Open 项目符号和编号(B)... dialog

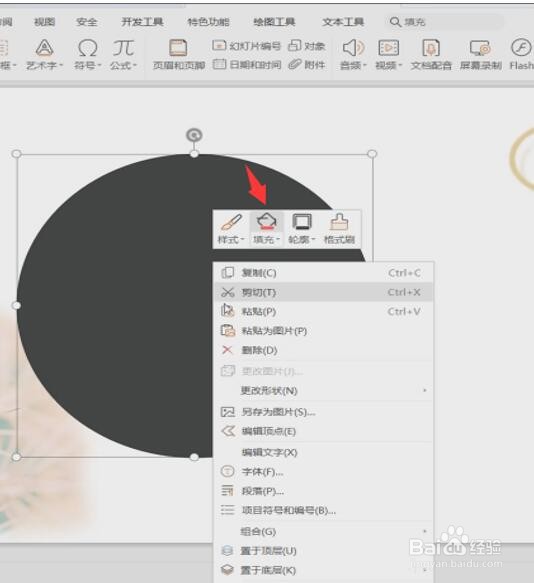point(324,510)
